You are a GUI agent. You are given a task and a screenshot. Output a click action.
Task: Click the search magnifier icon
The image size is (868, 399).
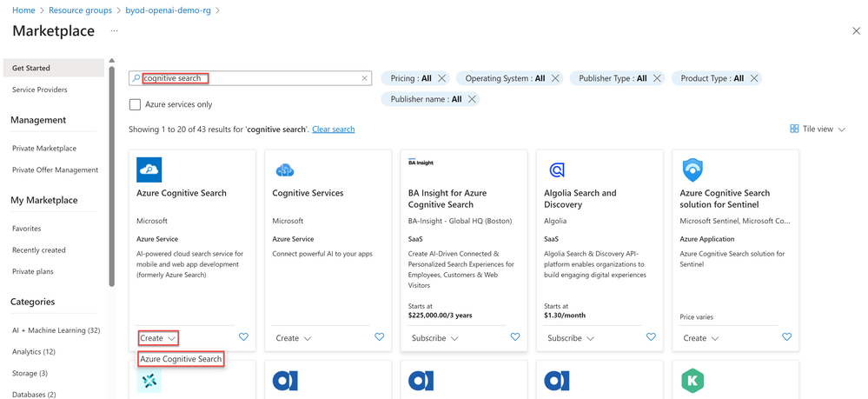click(136, 78)
